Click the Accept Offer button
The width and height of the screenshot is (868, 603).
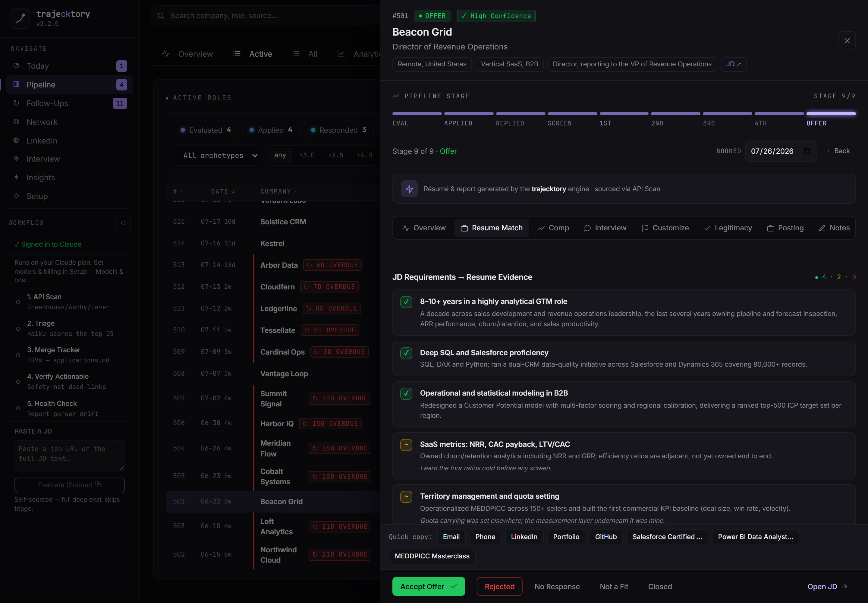click(x=429, y=586)
